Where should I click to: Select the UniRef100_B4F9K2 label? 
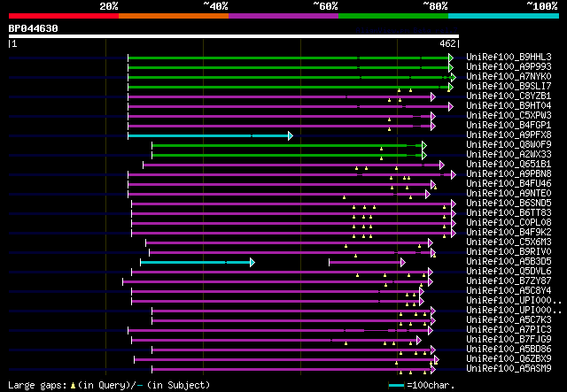509,233
